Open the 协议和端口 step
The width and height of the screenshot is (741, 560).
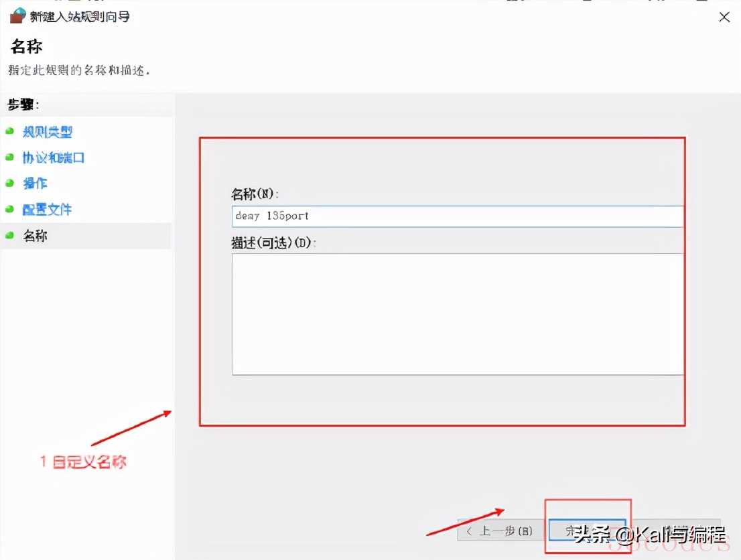[x=54, y=157]
